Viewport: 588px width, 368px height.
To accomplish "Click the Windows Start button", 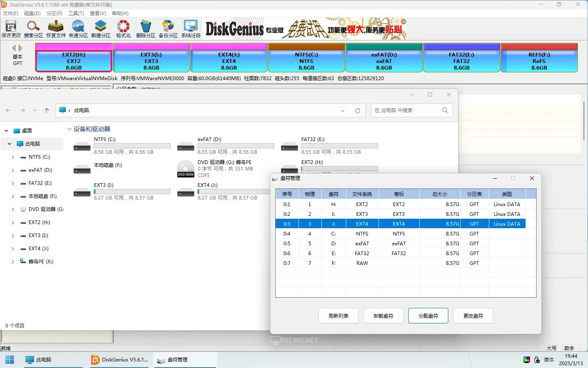I will pos(10,360).
